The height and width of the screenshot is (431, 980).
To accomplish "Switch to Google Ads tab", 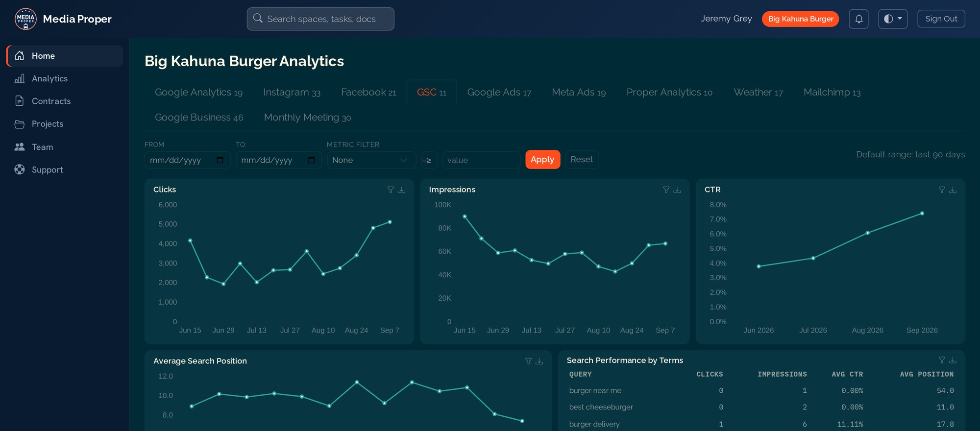I will point(499,92).
